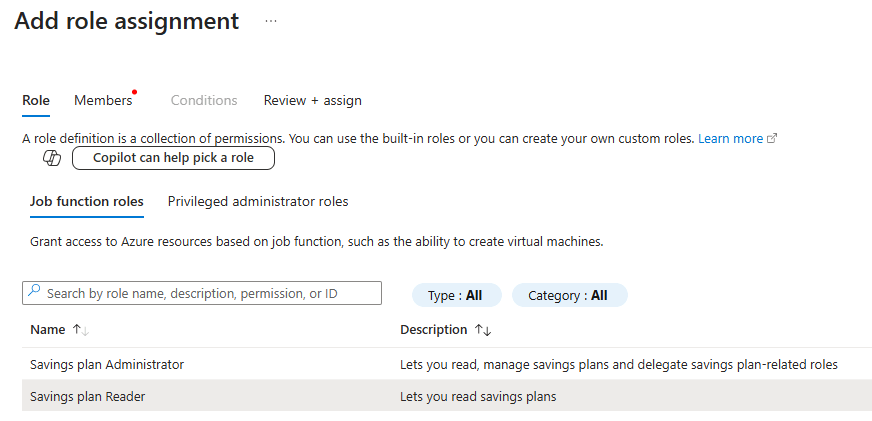This screenshot has width=872, height=421.
Task: Select the Job function roles tab
Action: pyautogui.click(x=86, y=201)
